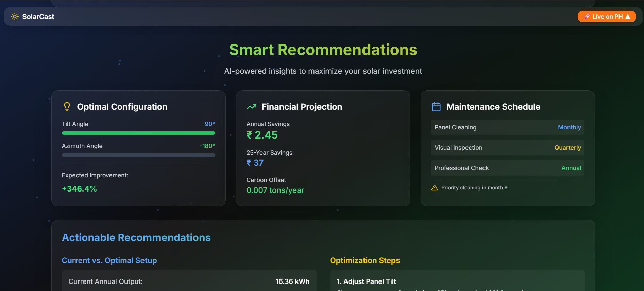Viewport: 644px width, 291px height.
Task: Click the Priority cleaning in month 9 note
Action: (474, 188)
